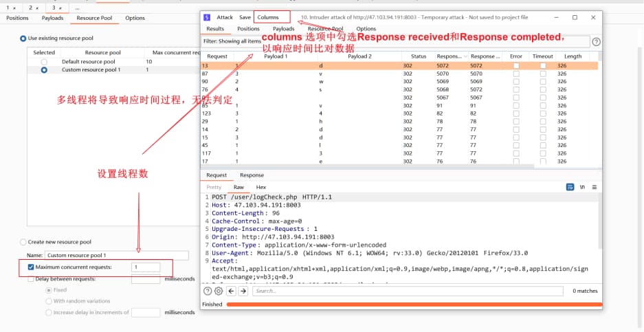The image size is (644, 332).
Task: Sort results by Request column header
Action: click(x=217, y=56)
